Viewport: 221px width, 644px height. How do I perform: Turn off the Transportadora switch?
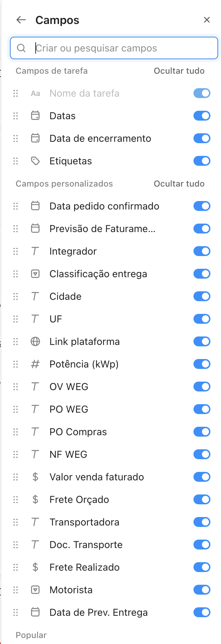[x=202, y=522]
